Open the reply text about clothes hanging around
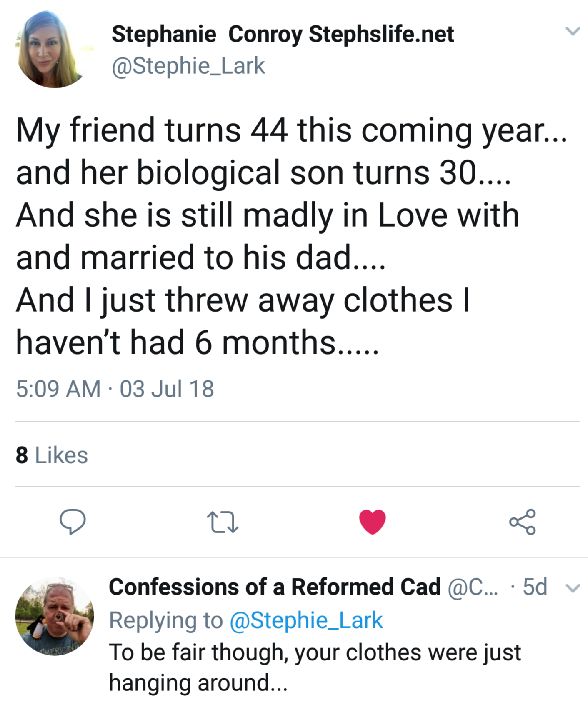Image resolution: width=588 pixels, height=702 pixels. click(x=314, y=667)
